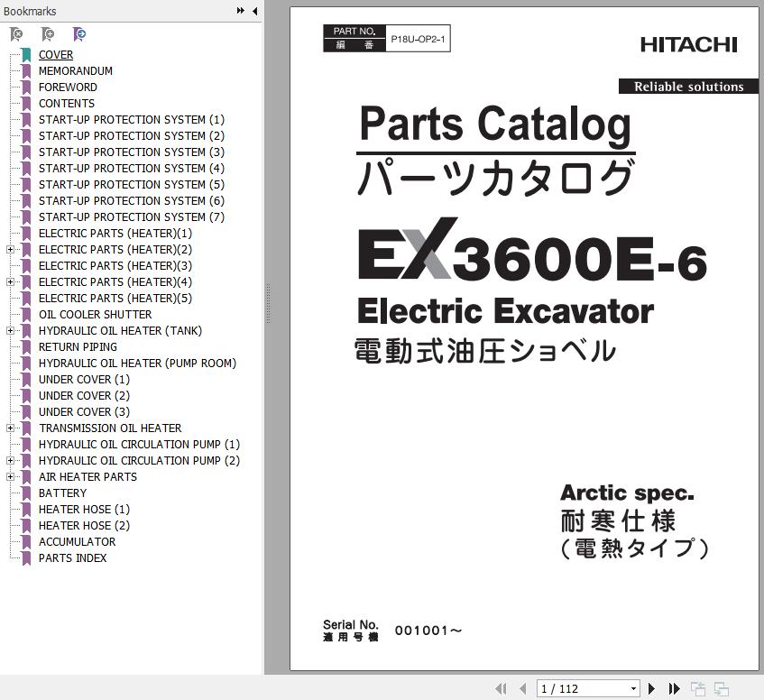The height and width of the screenshot is (700, 764).
Task: Select START-UP PROTECTION SYSTEM (2)
Action: [x=132, y=136]
